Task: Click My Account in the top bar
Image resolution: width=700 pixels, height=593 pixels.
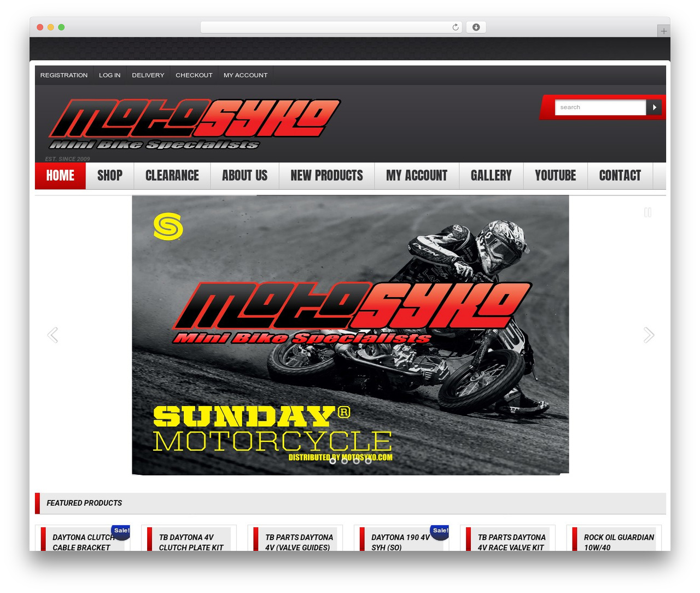Action: [246, 75]
